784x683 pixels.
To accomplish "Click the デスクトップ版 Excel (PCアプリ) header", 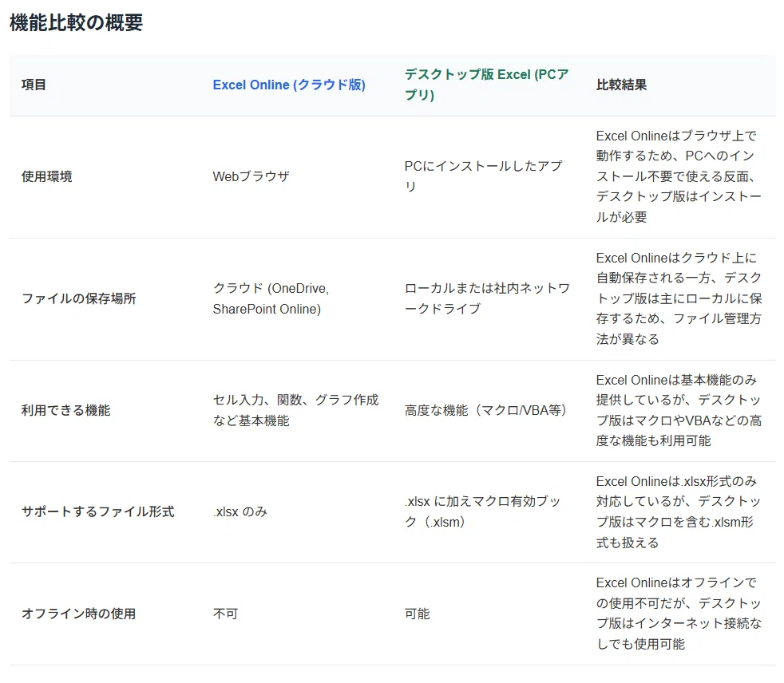I will pyautogui.click(x=486, y=85).
